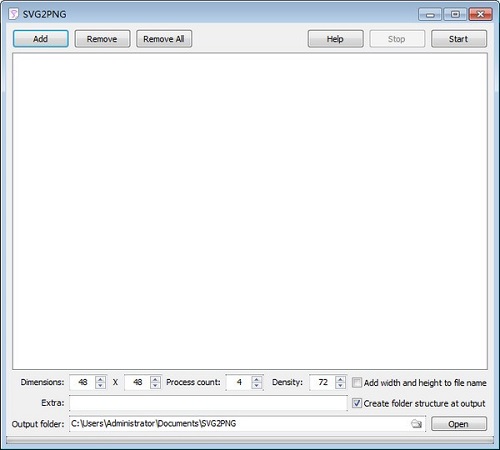Open the output folder with Open button
Screen dimensions: 500x450
[459, 424]
